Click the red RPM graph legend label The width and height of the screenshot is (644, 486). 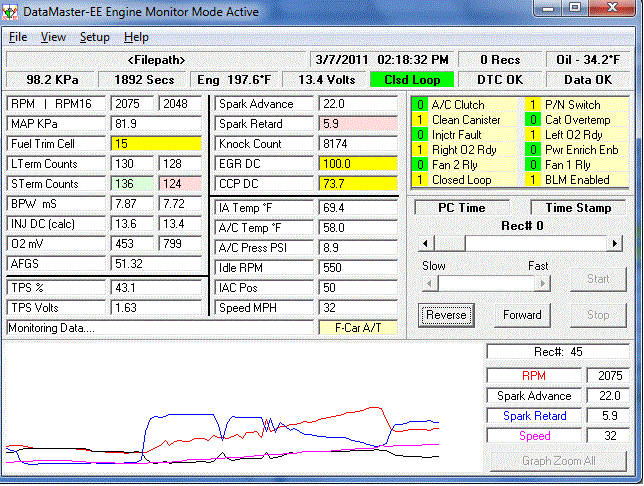534,376
